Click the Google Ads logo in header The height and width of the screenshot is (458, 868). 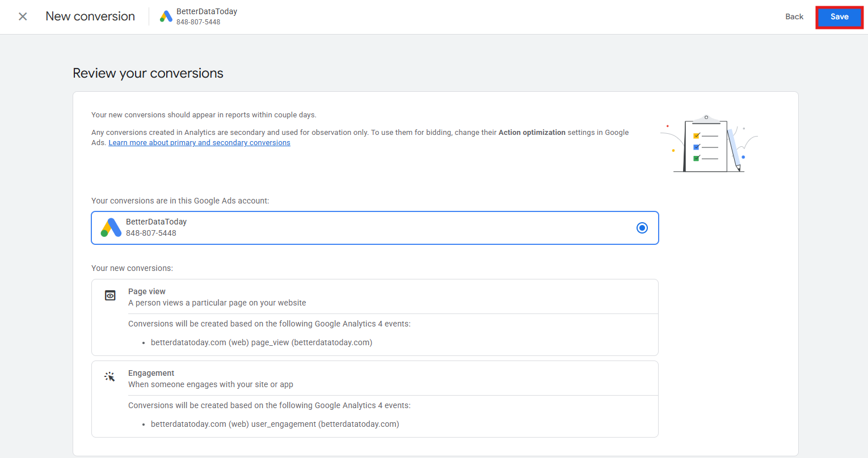pos(166,16)
